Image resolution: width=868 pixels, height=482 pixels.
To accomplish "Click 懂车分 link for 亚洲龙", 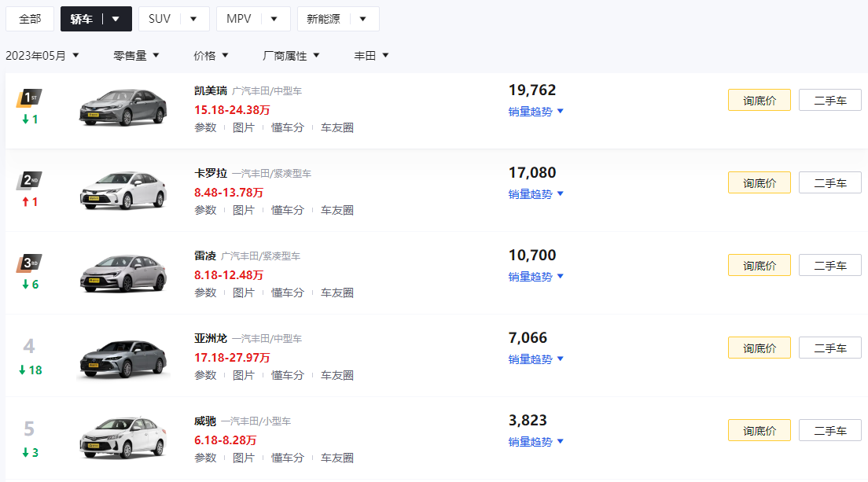I will click(x=288, y=375).
